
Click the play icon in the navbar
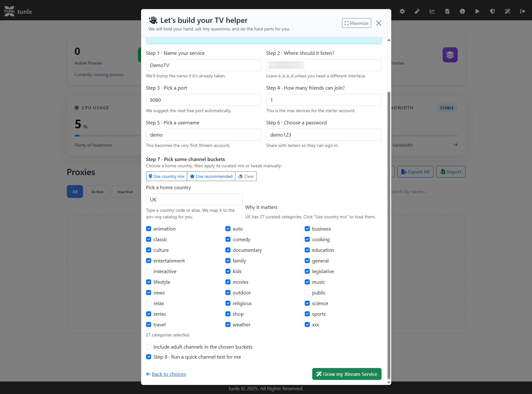[x=477, y=11]
